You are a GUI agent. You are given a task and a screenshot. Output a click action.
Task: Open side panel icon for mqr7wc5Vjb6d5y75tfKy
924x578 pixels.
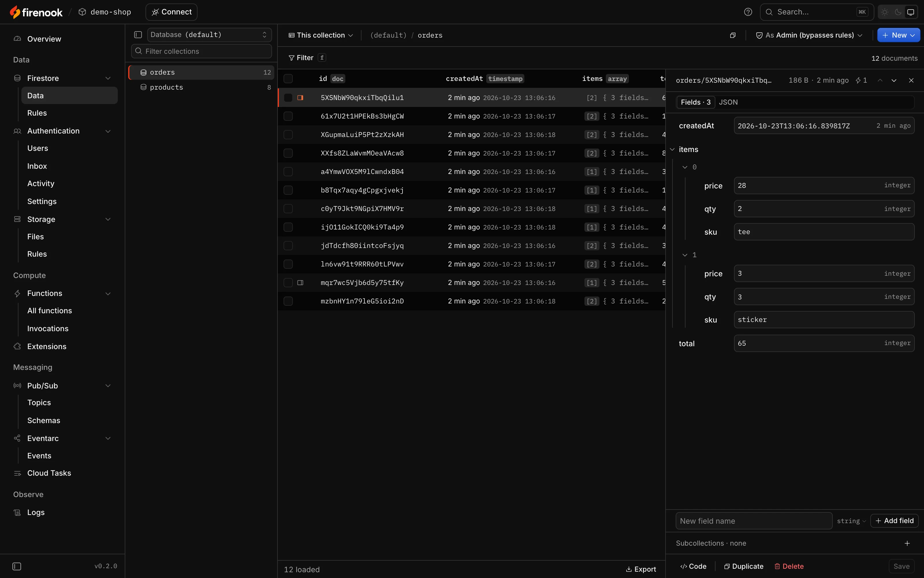[301, 283]
